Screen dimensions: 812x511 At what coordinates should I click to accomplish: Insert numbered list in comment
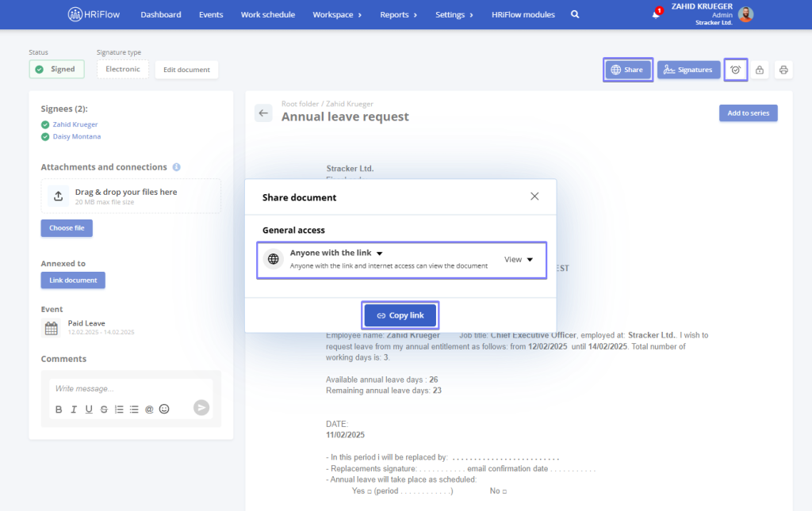point(119,409)
